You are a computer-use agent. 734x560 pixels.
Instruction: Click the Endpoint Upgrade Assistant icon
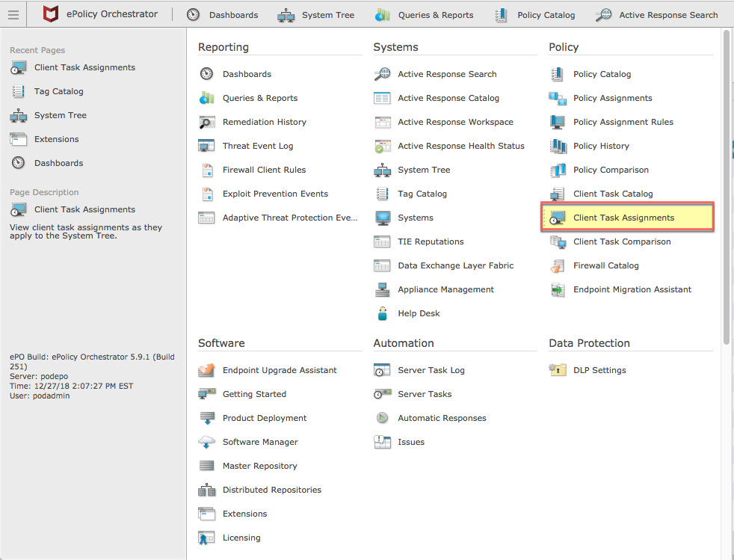click(206, 370)
